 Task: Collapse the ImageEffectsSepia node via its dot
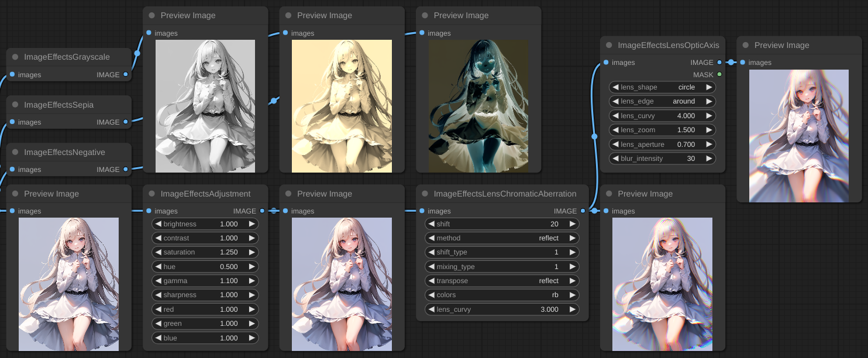tap(15, 105)
